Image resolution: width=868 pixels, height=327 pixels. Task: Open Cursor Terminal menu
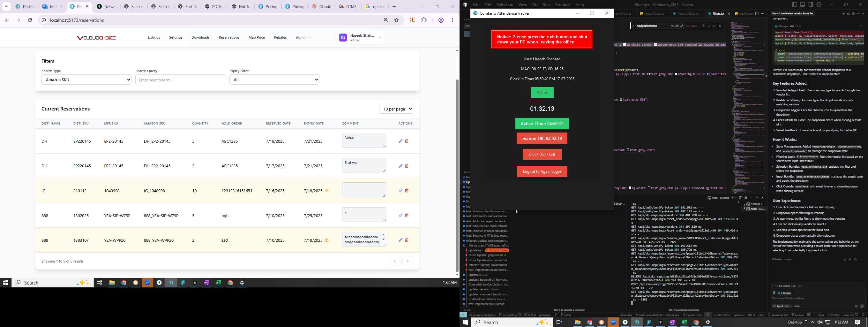562,4
